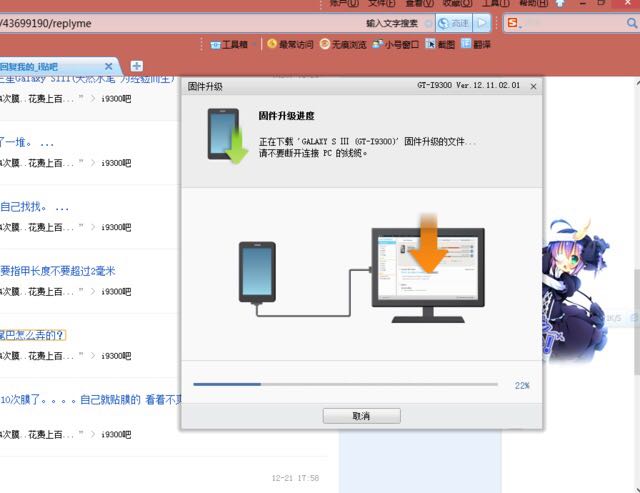Image resolution: width=640 pixels, height=493 pixels.
Task: Open the 最常访问 most visited button
Action: [x=290, y=44]
